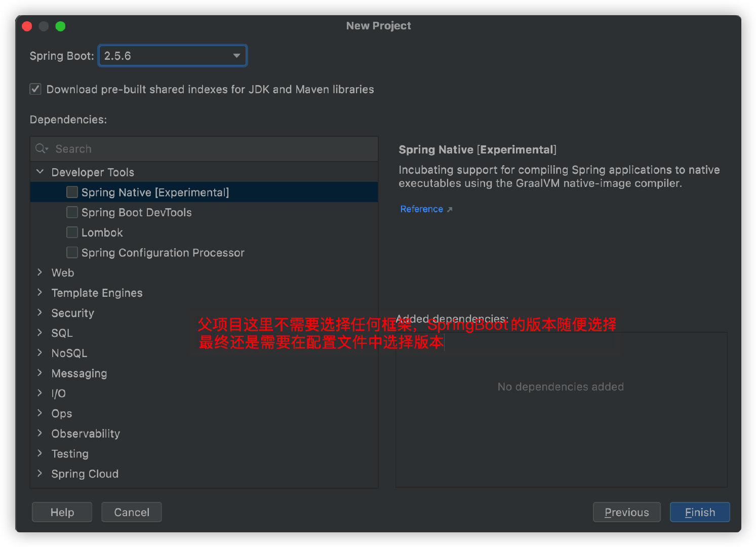Collapse the Developer Tools category

pos(40,172)
